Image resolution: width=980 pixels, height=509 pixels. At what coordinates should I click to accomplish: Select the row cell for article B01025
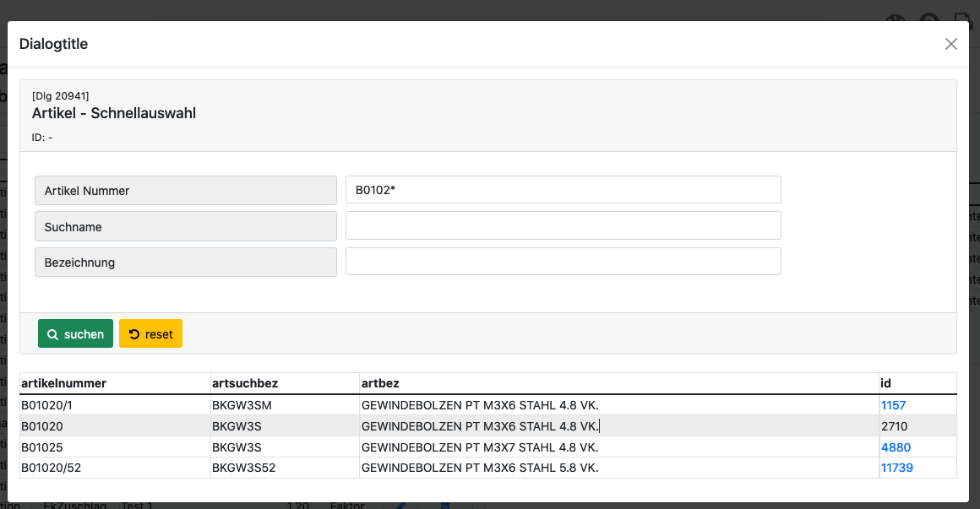(42, 447)
